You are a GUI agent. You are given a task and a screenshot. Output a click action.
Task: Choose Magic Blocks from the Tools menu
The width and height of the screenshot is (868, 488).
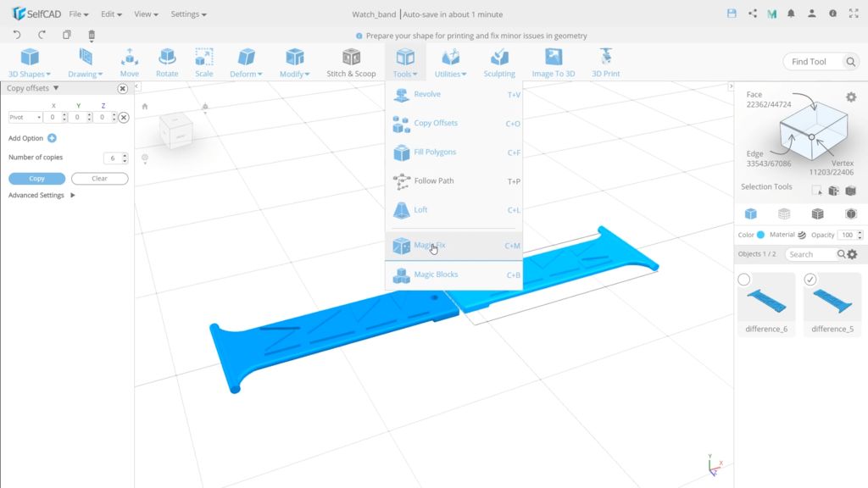454,274
